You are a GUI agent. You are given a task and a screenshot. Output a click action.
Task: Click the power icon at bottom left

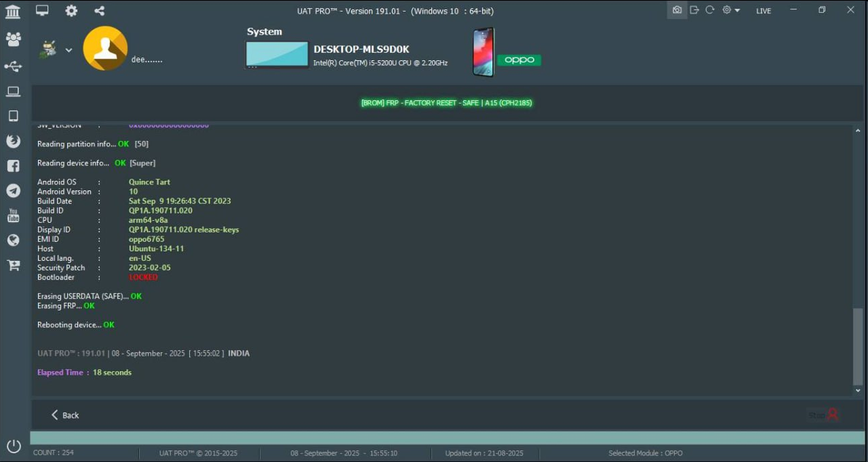click(x=14, y=446)
